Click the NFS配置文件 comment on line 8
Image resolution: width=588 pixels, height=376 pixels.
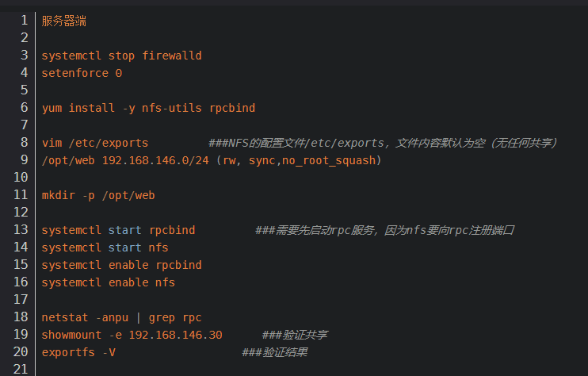383,143
